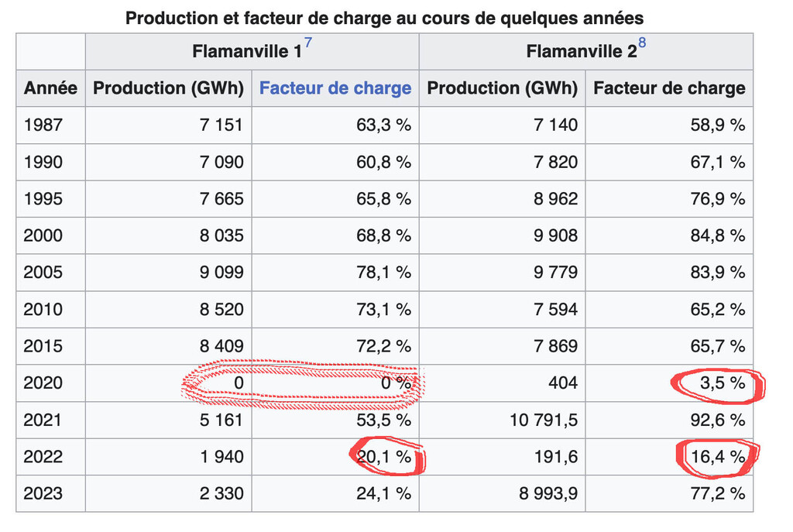Click the Flamanville 1 group header
The width and height of the screenshot is (793, 532).
(x=252, y=52)
